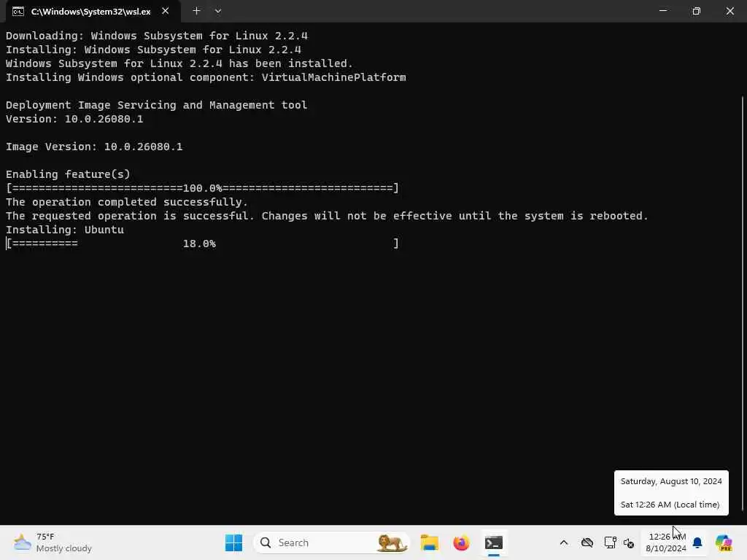
Task: Click the lion search highlight icon
Action: (392, 542)
